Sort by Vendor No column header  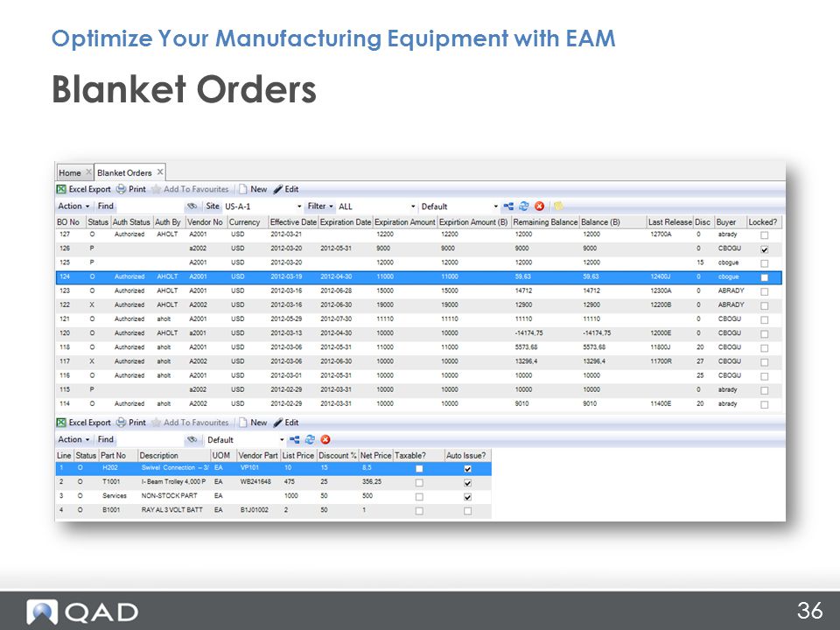(x=205, y=221)
